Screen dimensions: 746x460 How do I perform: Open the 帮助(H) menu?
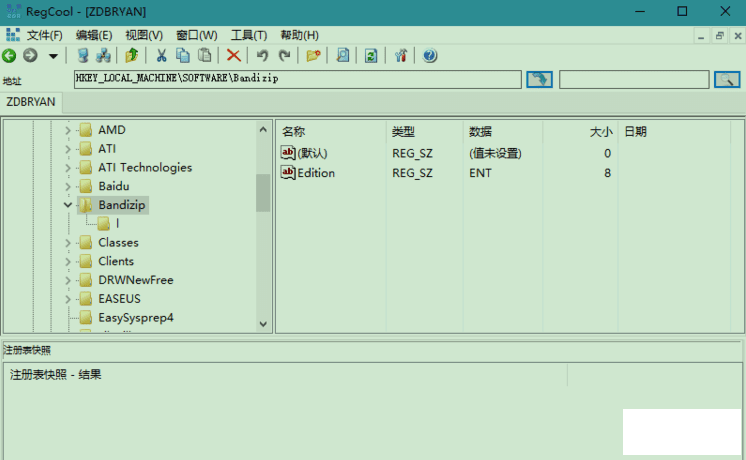click(x=299, y=35)
